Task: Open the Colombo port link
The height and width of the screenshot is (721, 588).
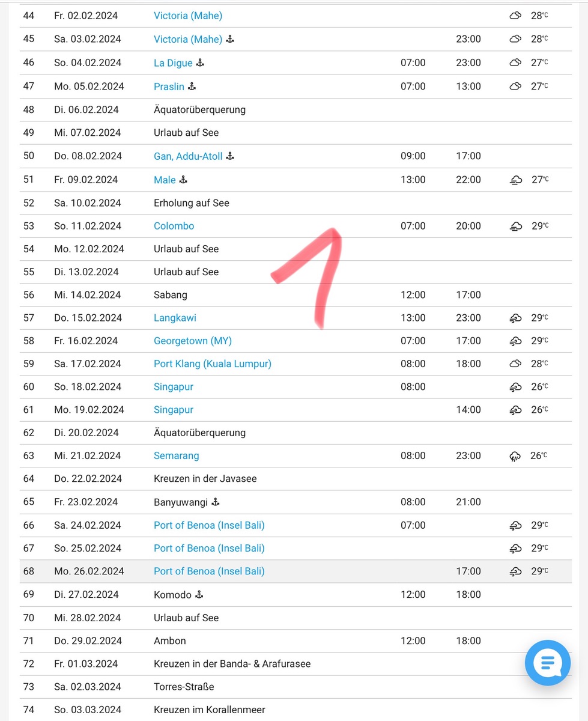Action: (174, 226)
